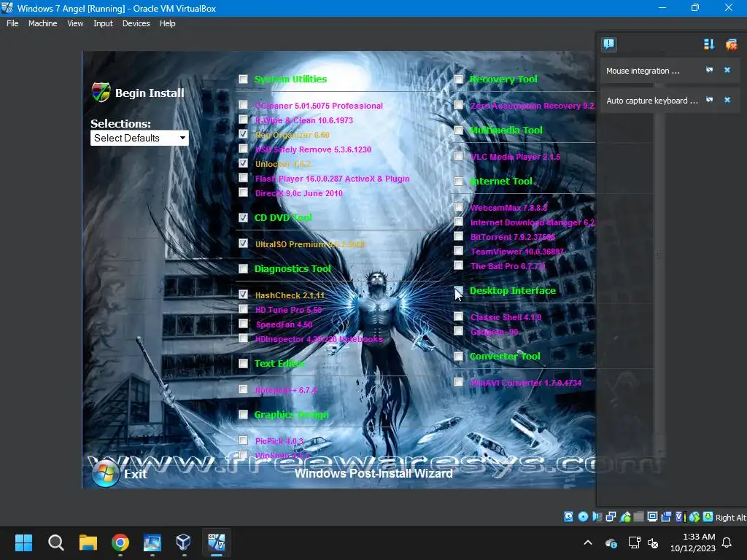Click the hard disk activity status icon
The width and height of the screenshot is (747, 560).
[568, 517]
